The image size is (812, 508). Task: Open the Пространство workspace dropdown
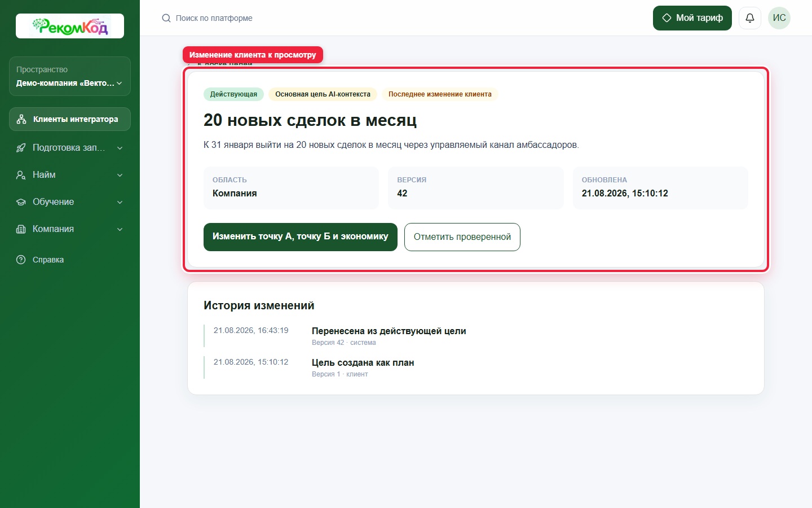pos(70,76)
